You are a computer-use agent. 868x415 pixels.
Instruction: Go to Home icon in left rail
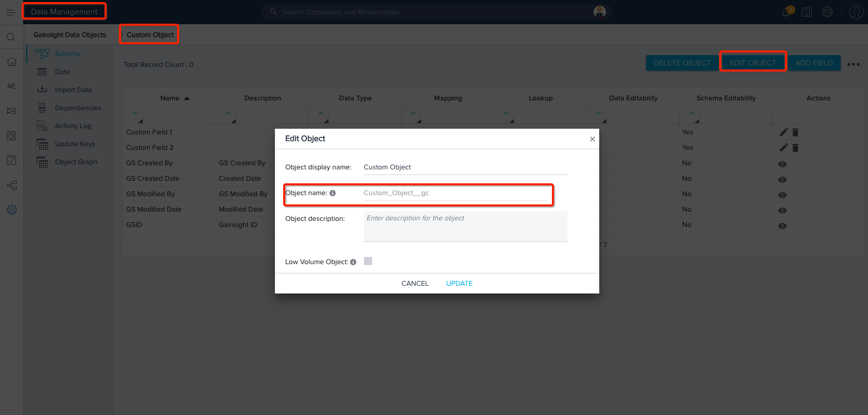11,61
